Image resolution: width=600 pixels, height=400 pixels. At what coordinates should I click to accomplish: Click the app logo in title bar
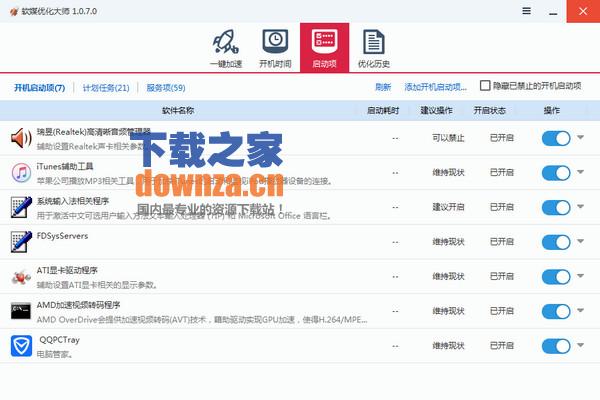(14, 11)
